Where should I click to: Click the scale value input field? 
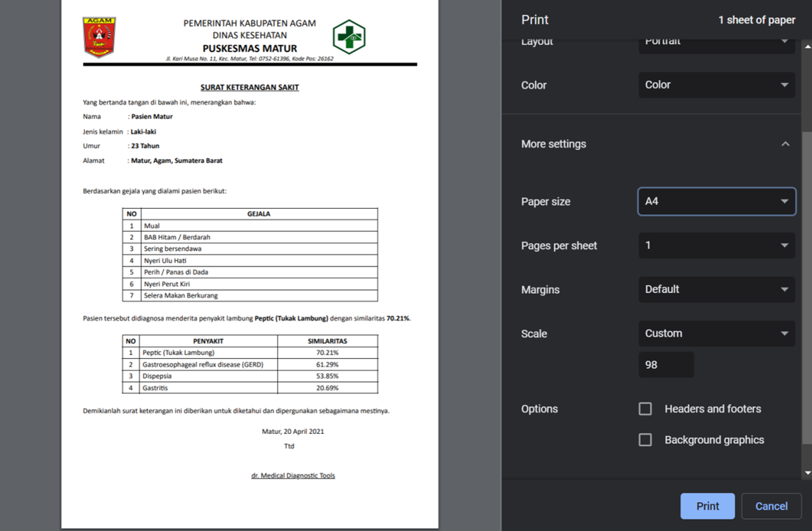[665, 365]
